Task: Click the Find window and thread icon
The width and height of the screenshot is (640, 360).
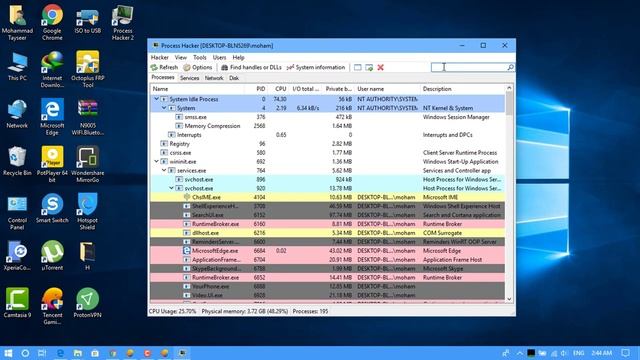Action: point(369,67)
